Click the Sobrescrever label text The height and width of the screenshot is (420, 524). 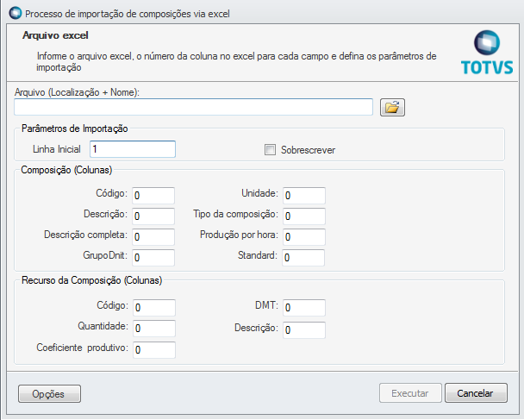[308, 150]
